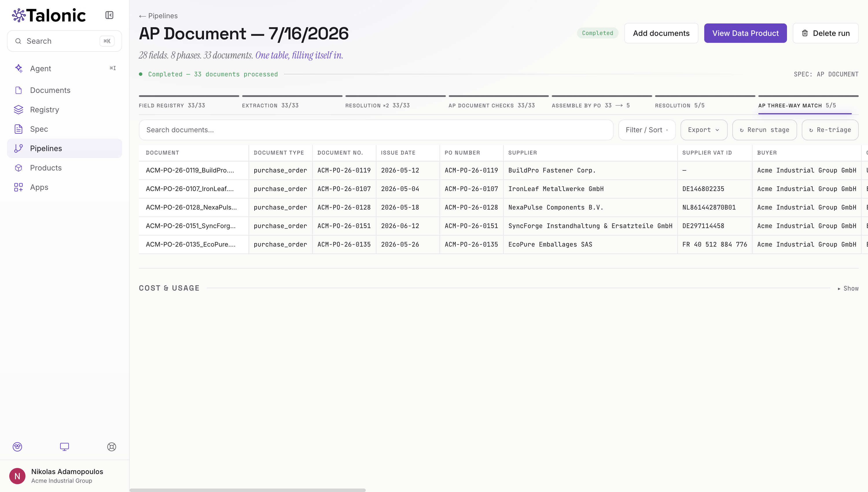Click the Nikolas Adamopoulos profile name
The width and height of the screenshot is (868, 492).
(67, 471)
